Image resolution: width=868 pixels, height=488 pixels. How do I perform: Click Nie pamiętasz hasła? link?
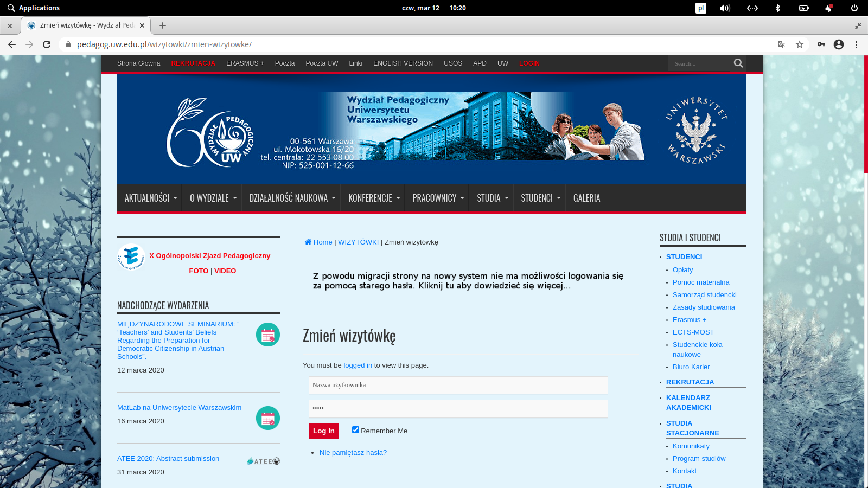353,453
